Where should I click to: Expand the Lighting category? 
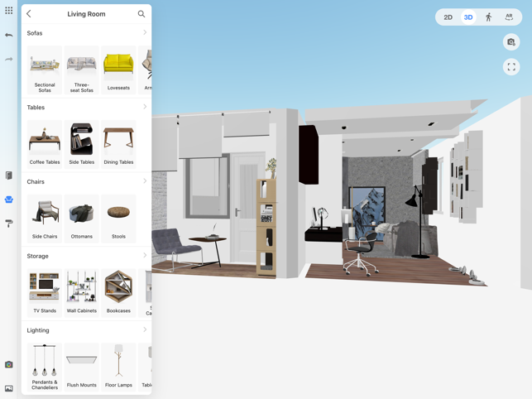145,330
